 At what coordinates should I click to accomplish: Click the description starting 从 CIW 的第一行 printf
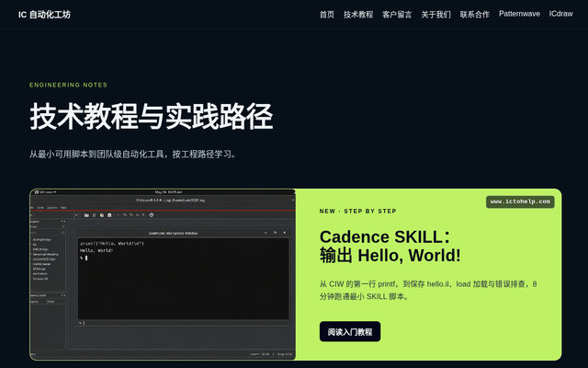tap(428, 290)
